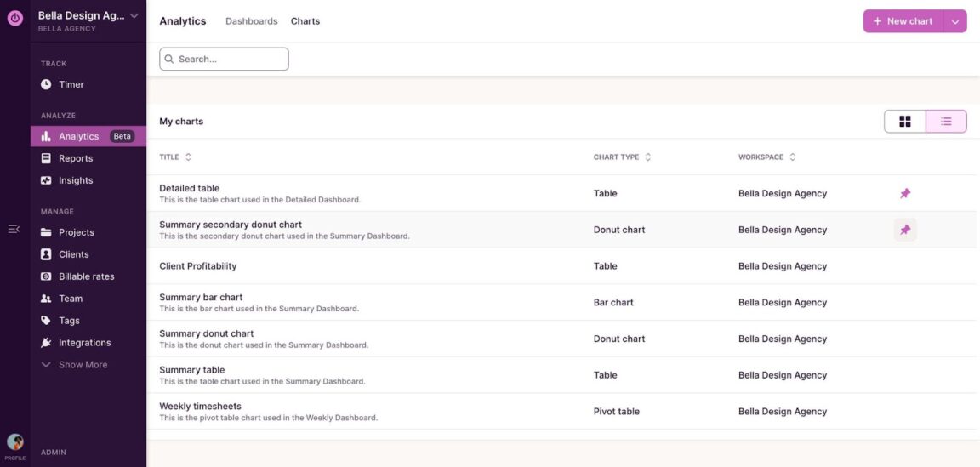Expand Show More in sidebar
This screenshot has height=467, width=980.
pyautogui.click(x=74, y=364)
